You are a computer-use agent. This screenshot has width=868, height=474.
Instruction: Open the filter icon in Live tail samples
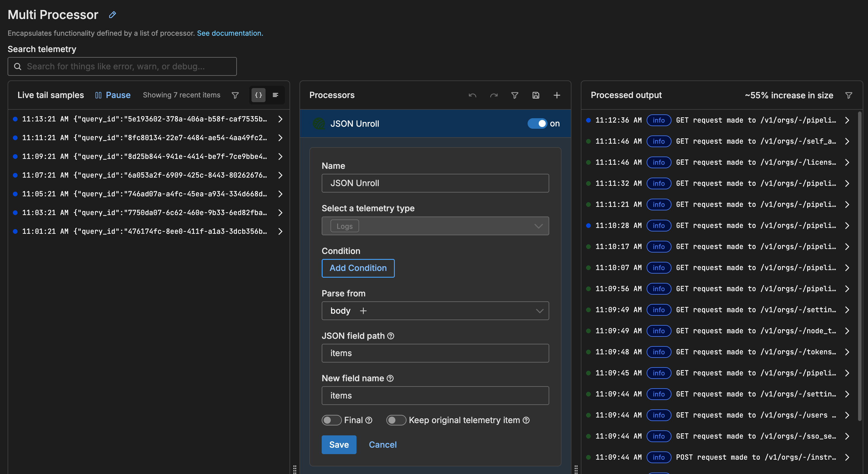click(235, 95)
